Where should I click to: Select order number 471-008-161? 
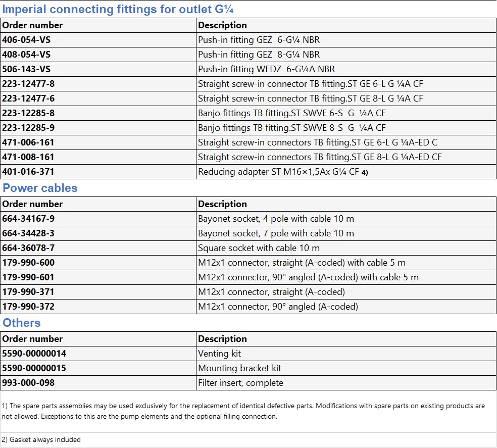[28, 157]
